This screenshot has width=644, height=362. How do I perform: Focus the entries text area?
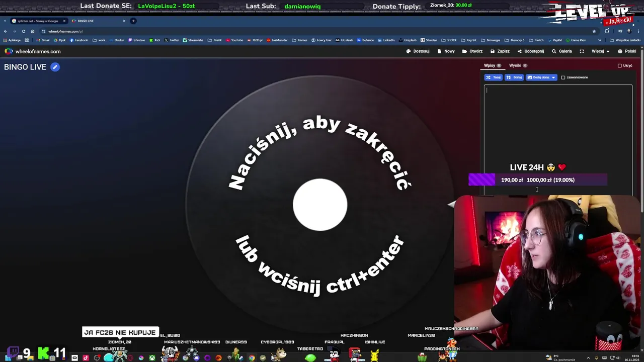(x=558, y=140)
